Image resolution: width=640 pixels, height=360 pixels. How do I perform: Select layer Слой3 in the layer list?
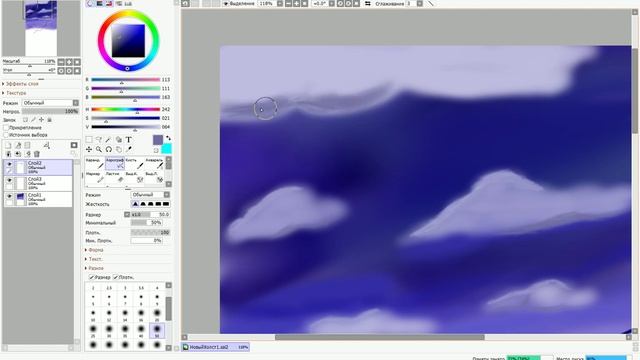[x=38, y=184]
